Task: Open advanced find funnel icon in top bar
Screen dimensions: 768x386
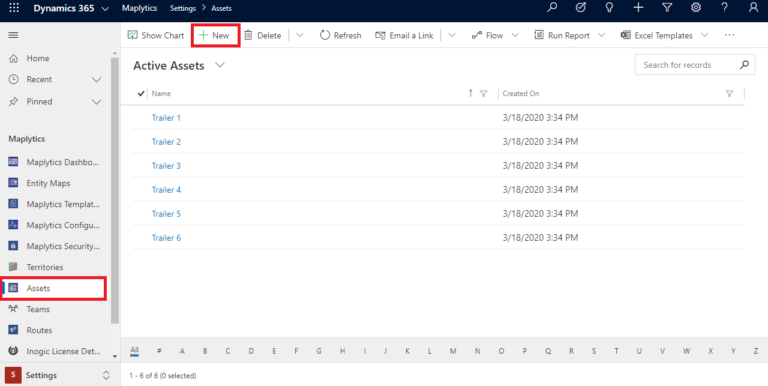Action: (x=667, y=8)
